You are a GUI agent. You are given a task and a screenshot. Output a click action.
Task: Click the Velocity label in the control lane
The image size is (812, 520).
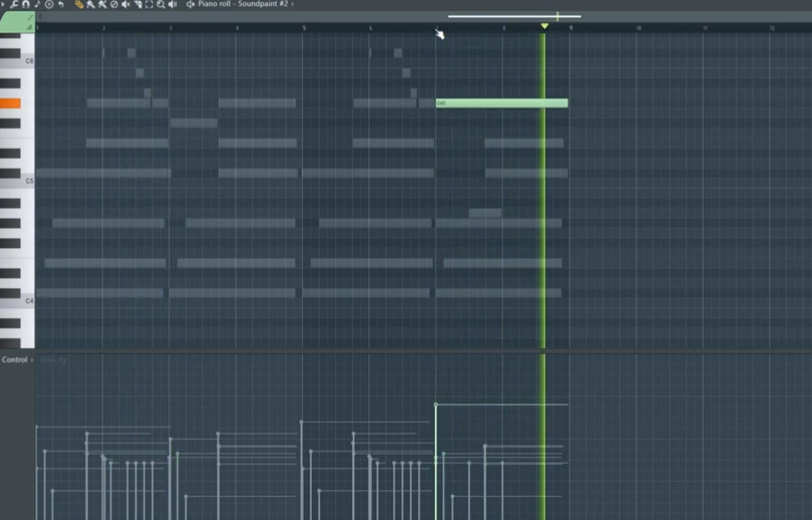pos(52,359)
